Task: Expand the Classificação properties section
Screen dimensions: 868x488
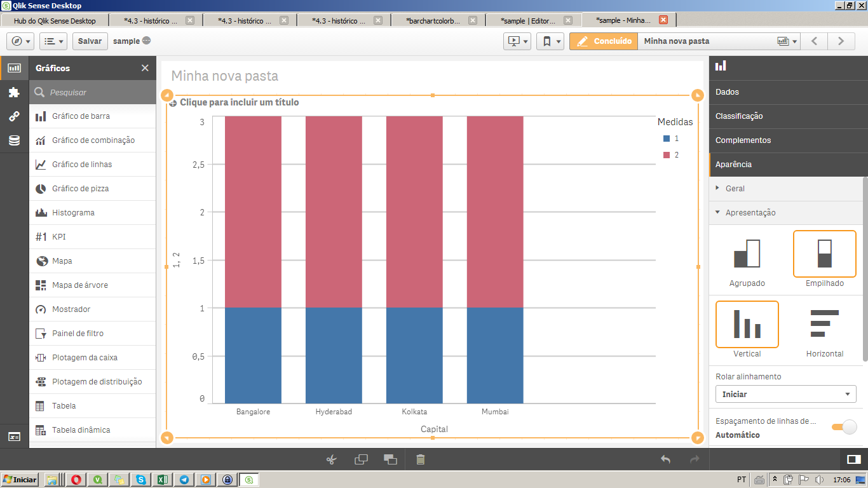Action: click(x=788, y=116)
